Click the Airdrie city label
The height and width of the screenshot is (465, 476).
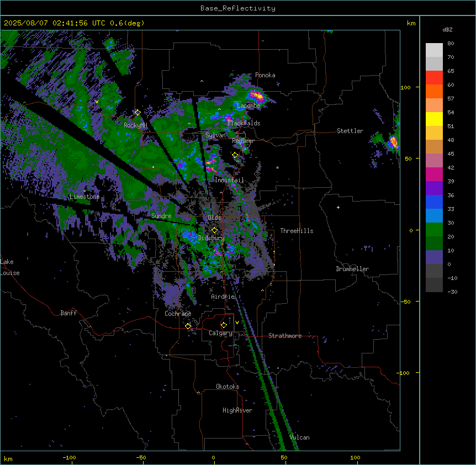coord(223,297)
